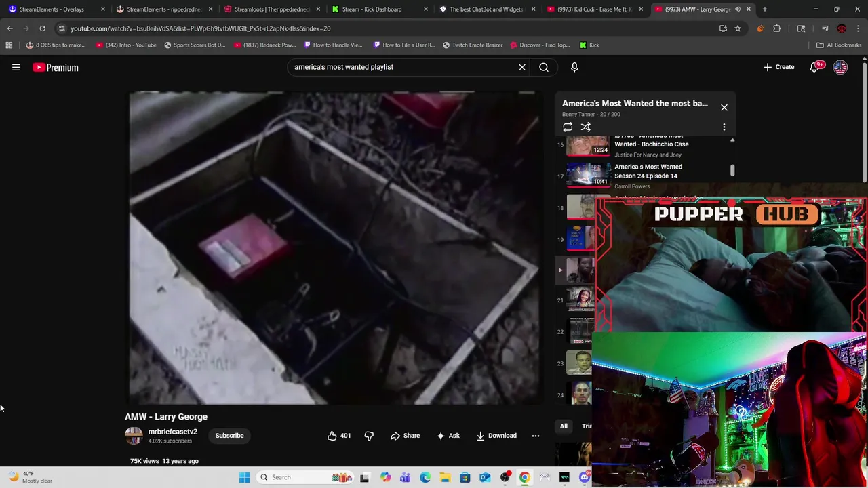The width and height of the screenshot is (868, 488).
Task: Switch to Streamloots browser tab
Action: 271,9
